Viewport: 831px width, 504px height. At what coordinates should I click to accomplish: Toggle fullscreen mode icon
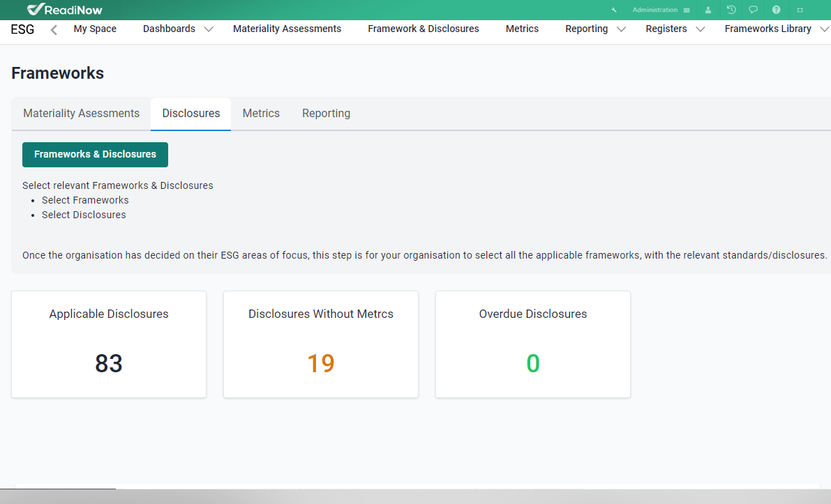click(x=800, y=10)
